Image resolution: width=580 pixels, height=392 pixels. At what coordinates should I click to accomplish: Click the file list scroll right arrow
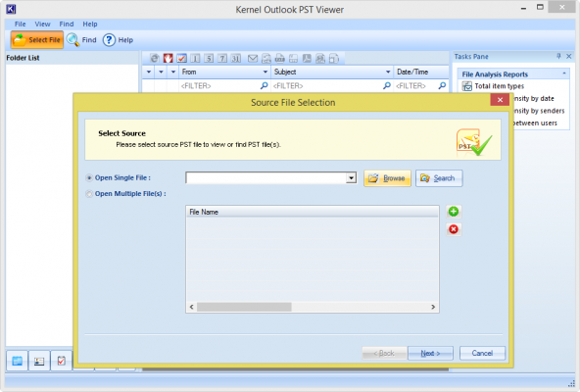click(433, 307)
